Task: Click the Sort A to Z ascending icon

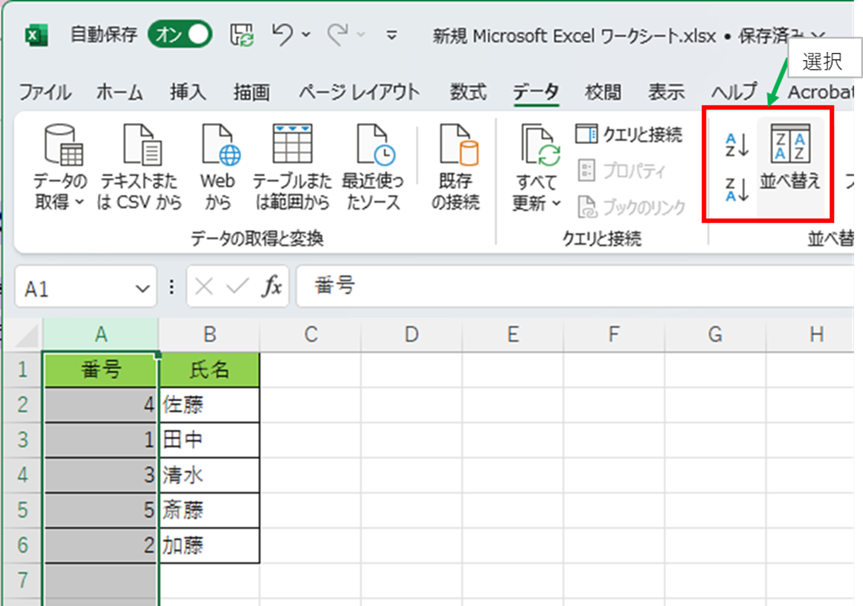Action: click(736, 146)
